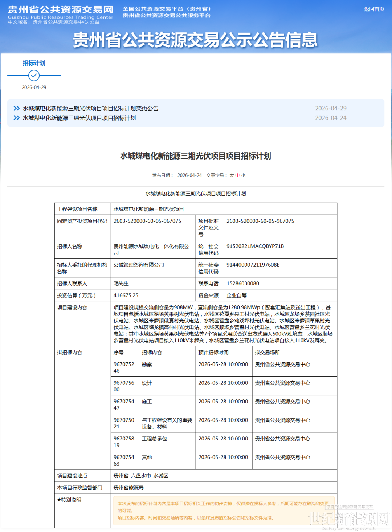Click the double-chevron icon beside 招标计划变更公告

tap(16, 109)
